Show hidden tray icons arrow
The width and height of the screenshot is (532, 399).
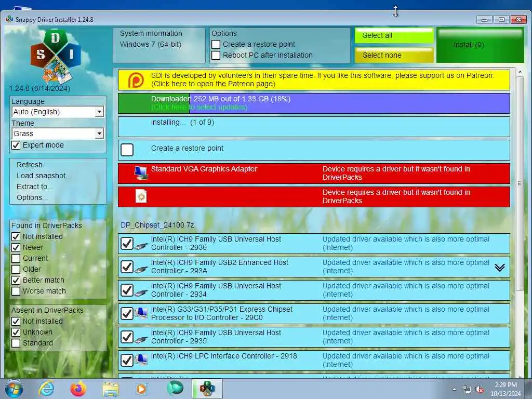(454, 390)
